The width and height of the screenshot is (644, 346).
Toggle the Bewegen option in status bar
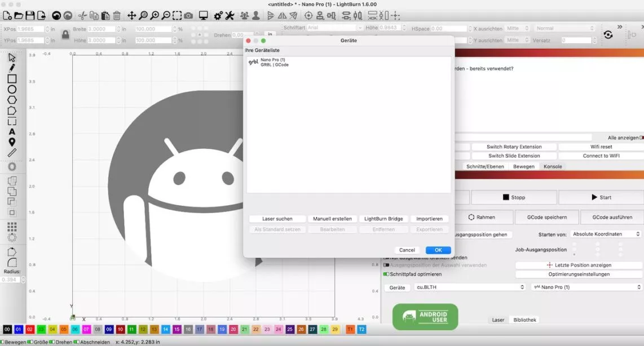(x=2, y=342)
